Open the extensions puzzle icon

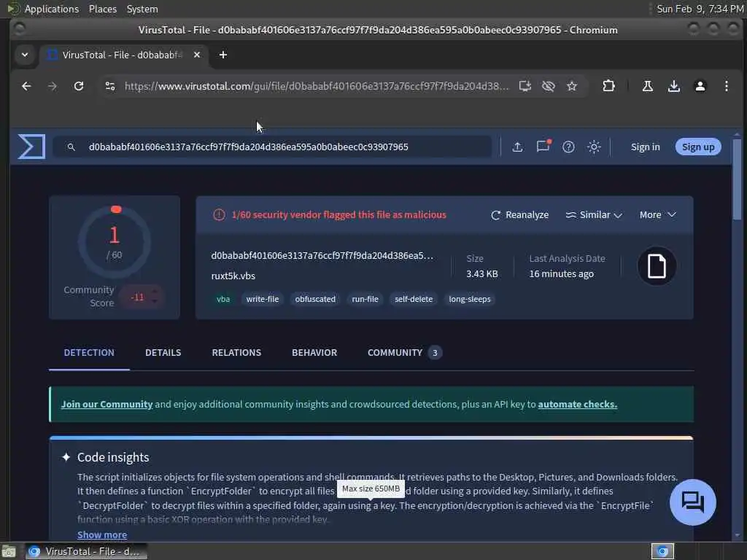[608, 86]
